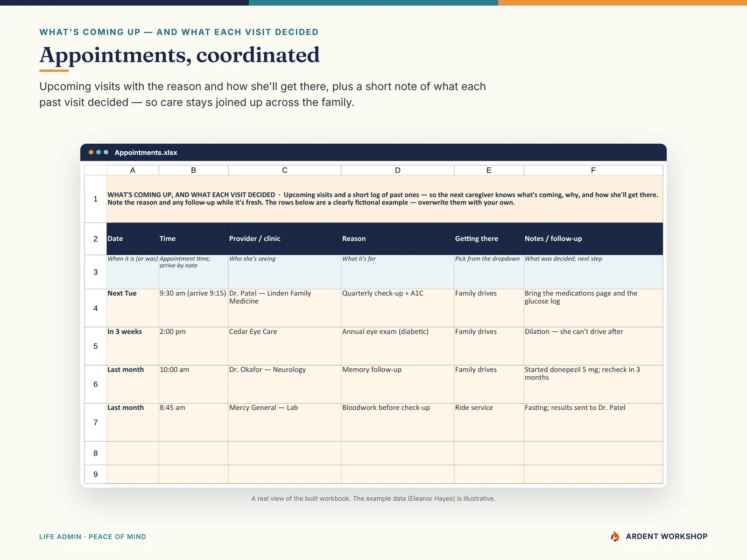Click 'Appointment time; arrive-by note' hint cell
This screenshot has width=747, height=560.
(x=193, y=272)
